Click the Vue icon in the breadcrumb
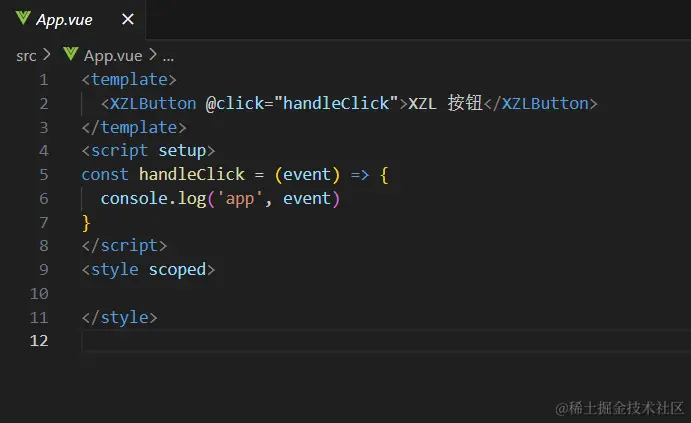Viewport: 691px width, 423px height. click(x=71, y=54)
